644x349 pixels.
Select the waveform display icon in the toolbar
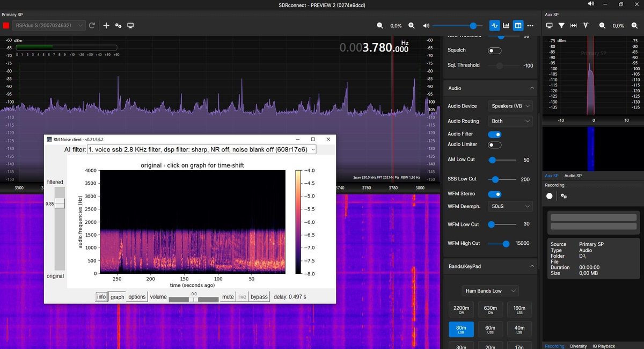(x=494, y=25)
